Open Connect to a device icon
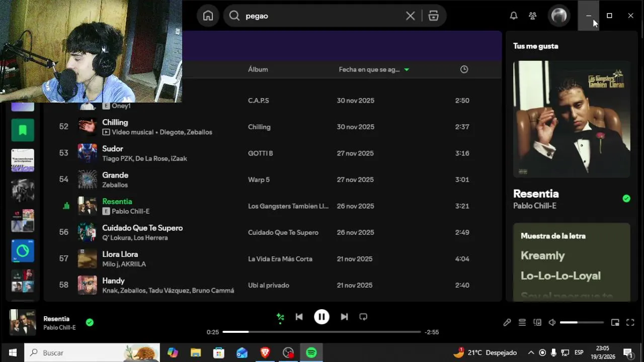Viewport: 644px width, 362px height. tap(537, 322)
